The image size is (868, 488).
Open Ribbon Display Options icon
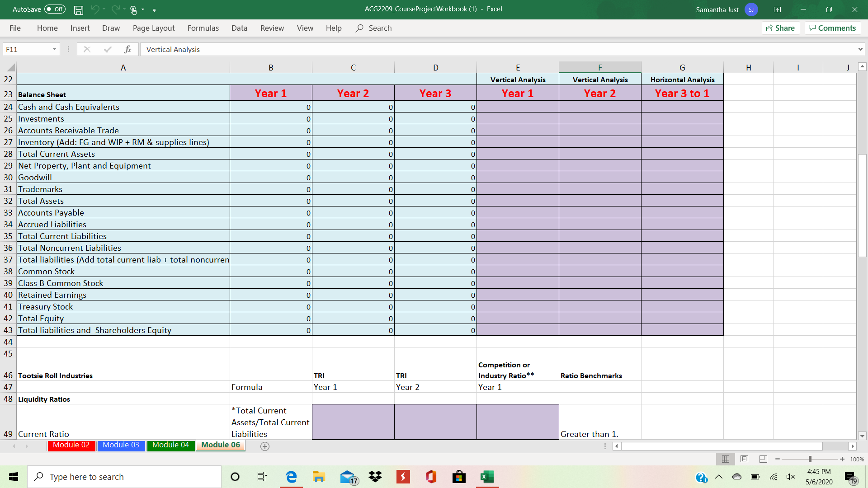(x=777, y=9)
